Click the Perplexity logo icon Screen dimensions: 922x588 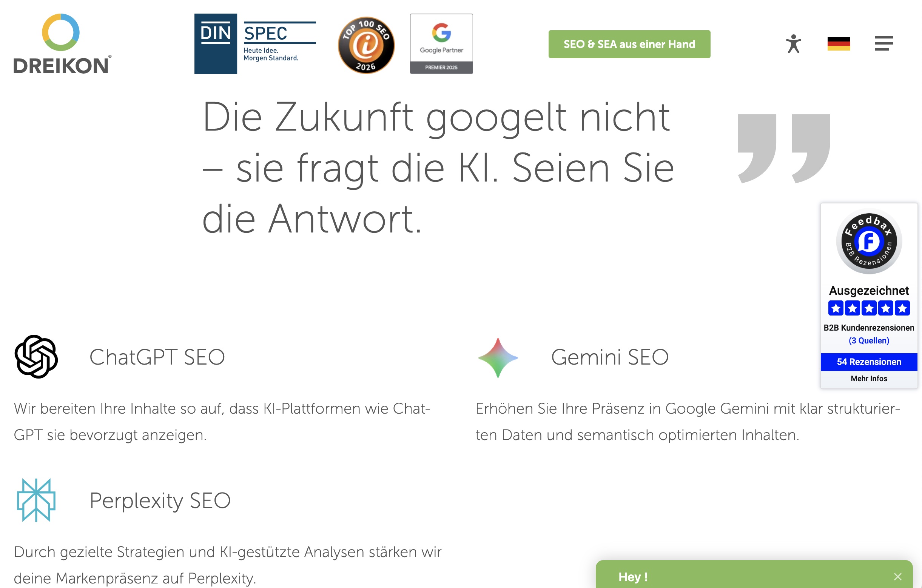point(36,500)
